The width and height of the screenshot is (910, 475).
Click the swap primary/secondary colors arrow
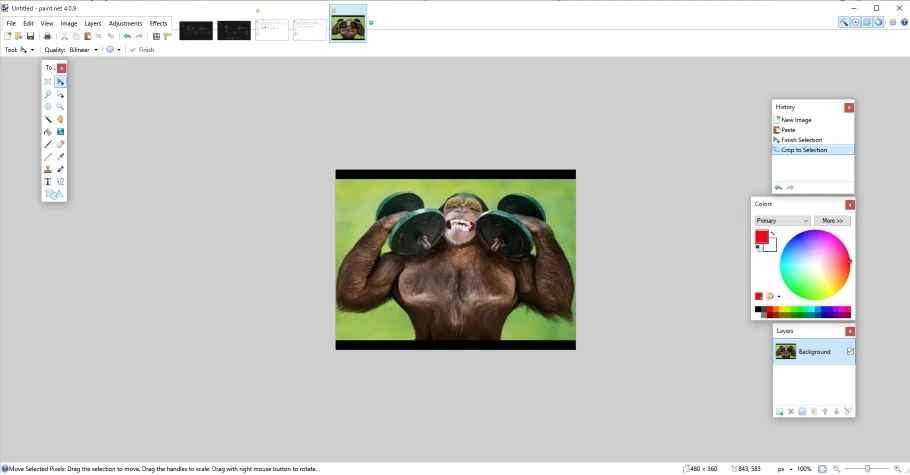pyautogui.click(x=772, y=233)
